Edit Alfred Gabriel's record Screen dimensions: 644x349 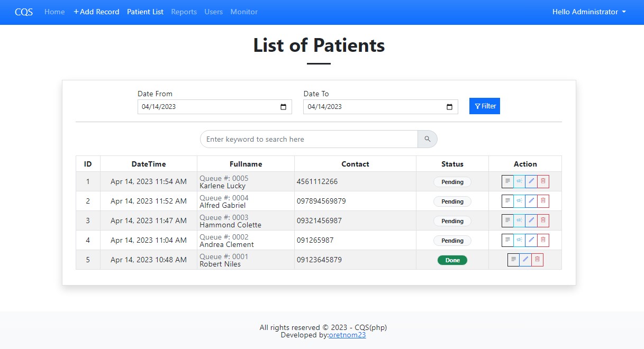tap(531, 201)
